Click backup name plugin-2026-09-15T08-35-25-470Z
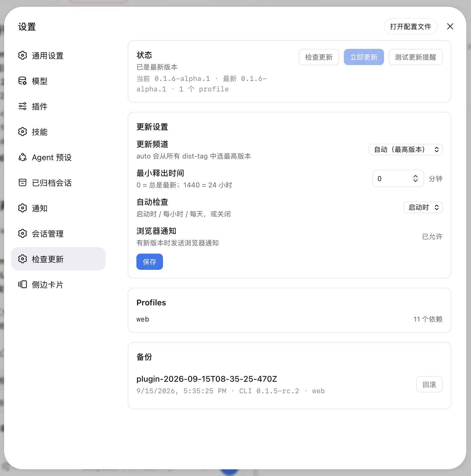Viewport: 471px width, 476px height. click(x=207, y=379)
